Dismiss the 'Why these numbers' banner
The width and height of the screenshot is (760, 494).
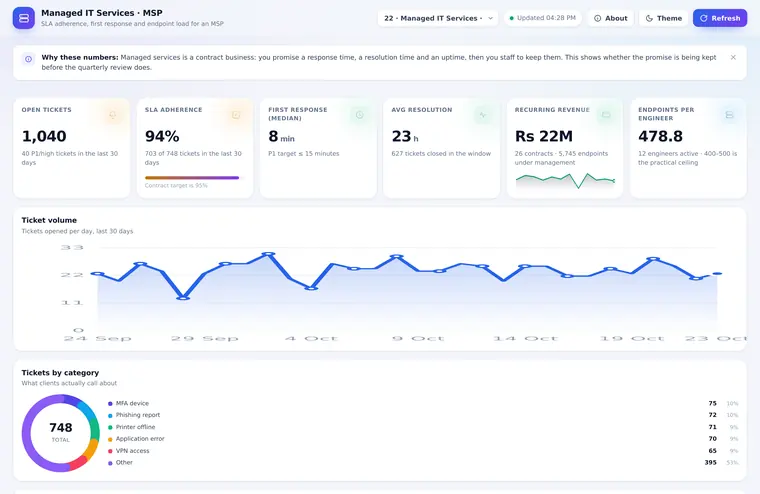pyautogui.click(x=733, y=57)
